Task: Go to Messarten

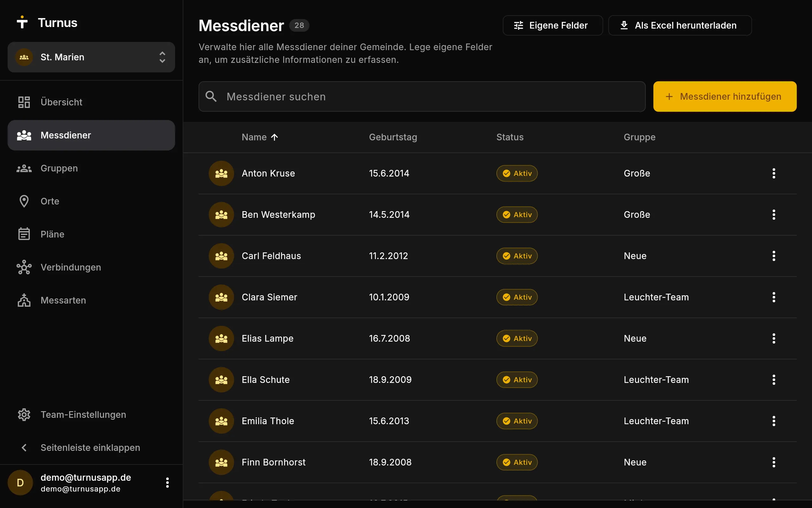Action: 91,300
